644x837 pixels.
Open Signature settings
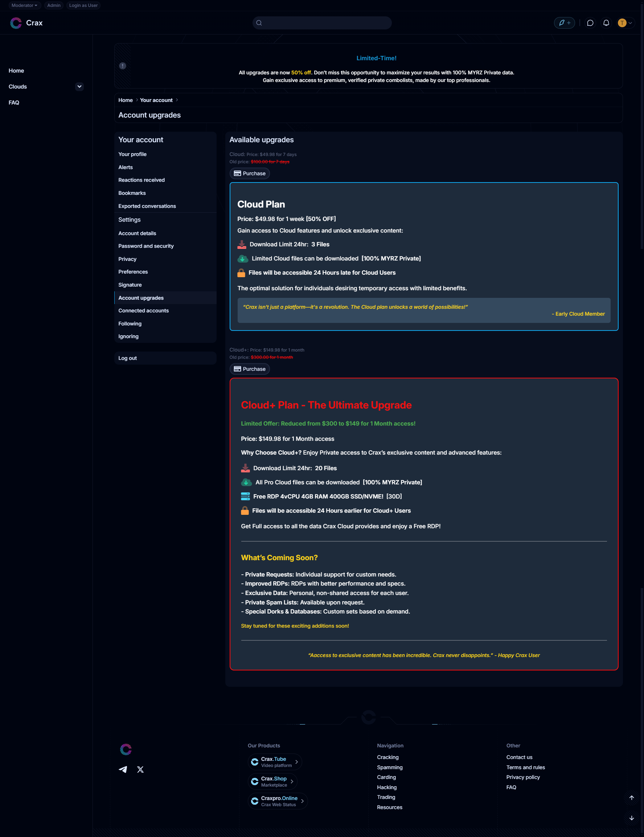[x=165, y=285]
